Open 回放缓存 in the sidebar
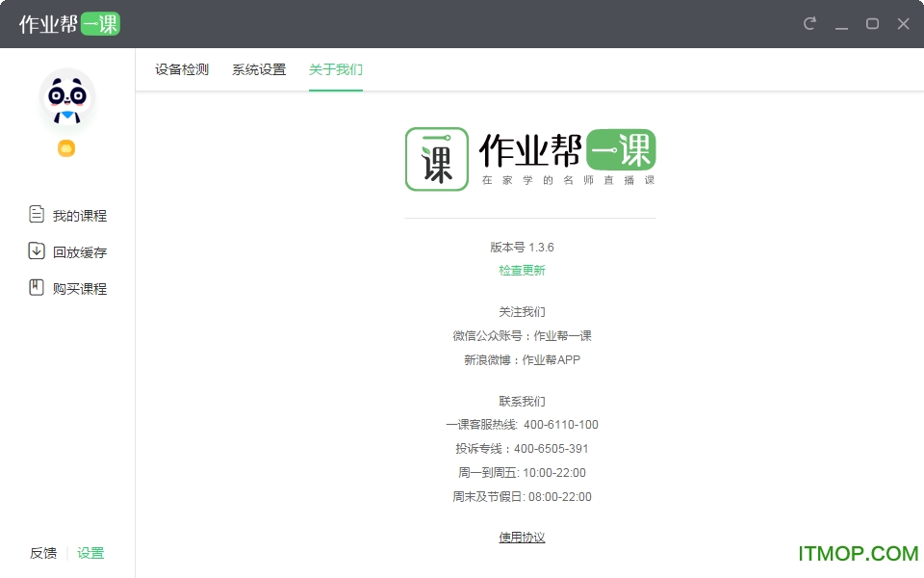 tap(80, 252)
